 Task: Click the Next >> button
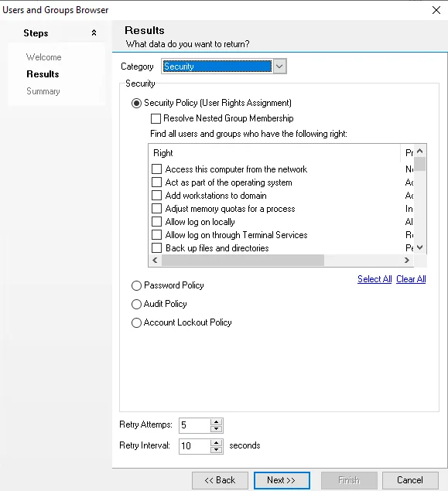tap(282, 480)
